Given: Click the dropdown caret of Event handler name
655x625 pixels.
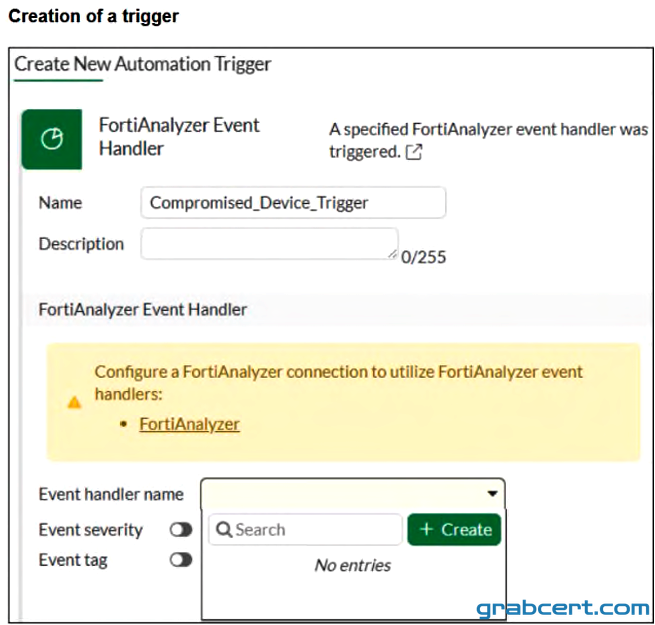Looking at the screenshot, I should point(493,494).
